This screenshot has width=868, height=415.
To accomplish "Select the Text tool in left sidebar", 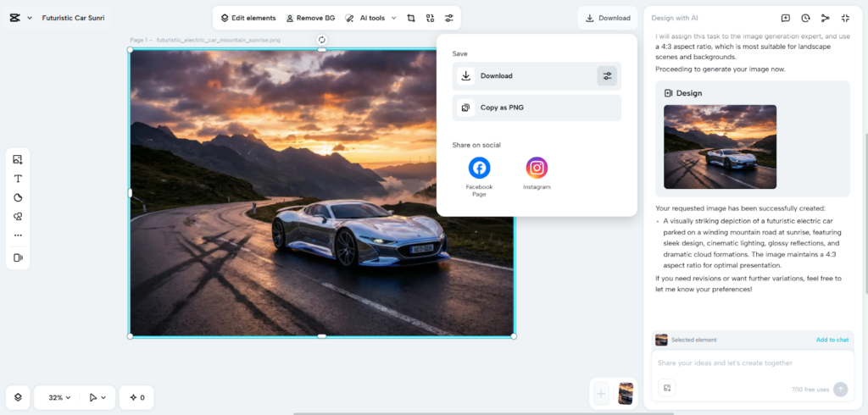I will [18, 179].
